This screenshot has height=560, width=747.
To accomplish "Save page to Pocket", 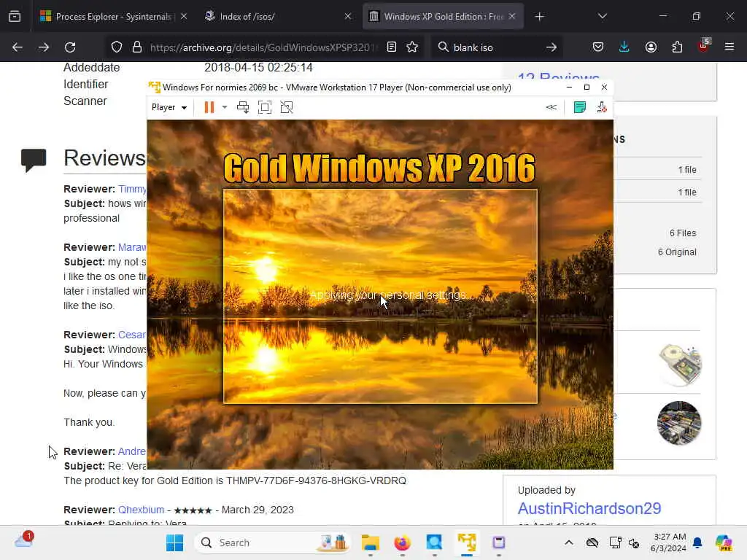I will pyautogui.click(x=598, y=47).
